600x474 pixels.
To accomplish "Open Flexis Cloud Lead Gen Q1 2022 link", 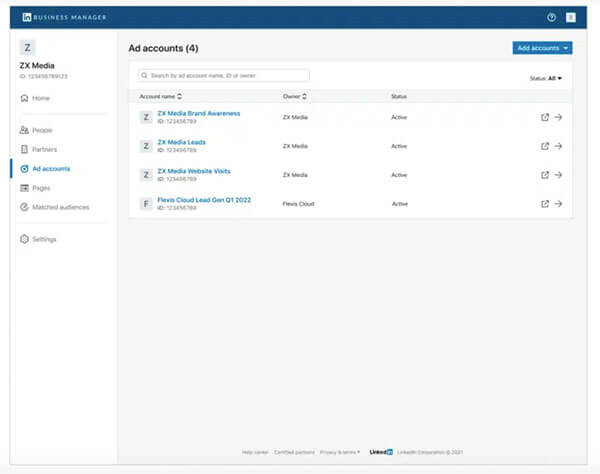I will 204,200.
